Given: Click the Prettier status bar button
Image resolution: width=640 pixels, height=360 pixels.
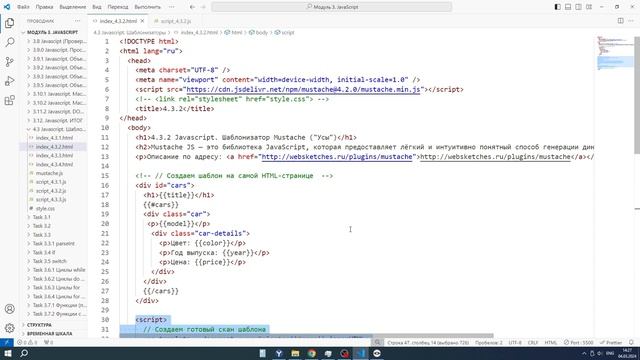Looking at the screenshot, I should coord(611,342).
